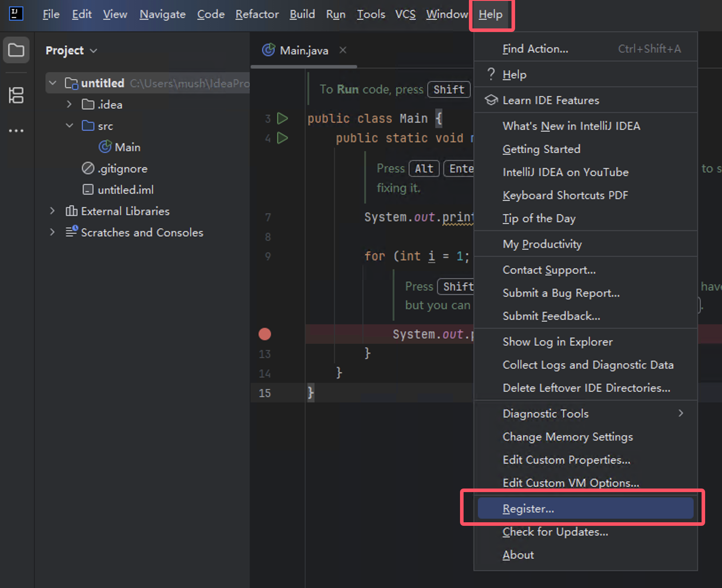The width and height of the screenshot is (722, 588).
Task: Choose Edit Custom VM Options...
Action: pyautogui.click(x=586, y=483)
